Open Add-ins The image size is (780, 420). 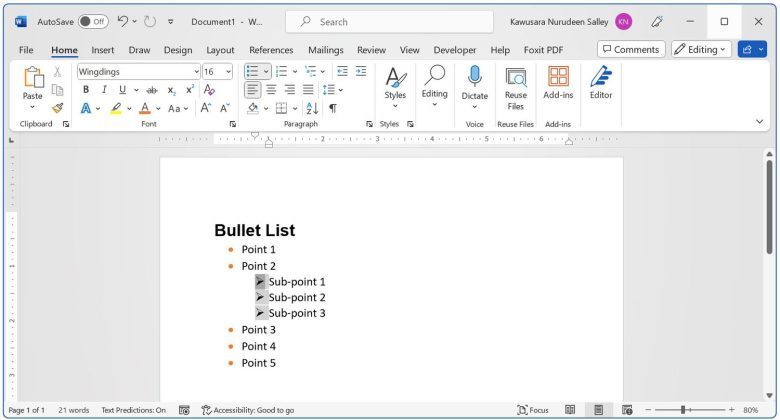click(x=558, y=83)
